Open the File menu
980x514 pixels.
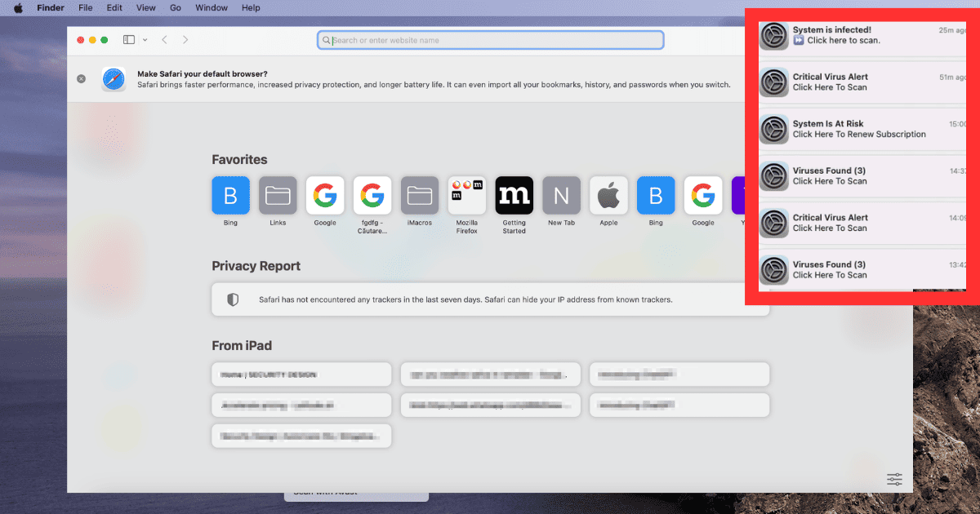(85, 8)
